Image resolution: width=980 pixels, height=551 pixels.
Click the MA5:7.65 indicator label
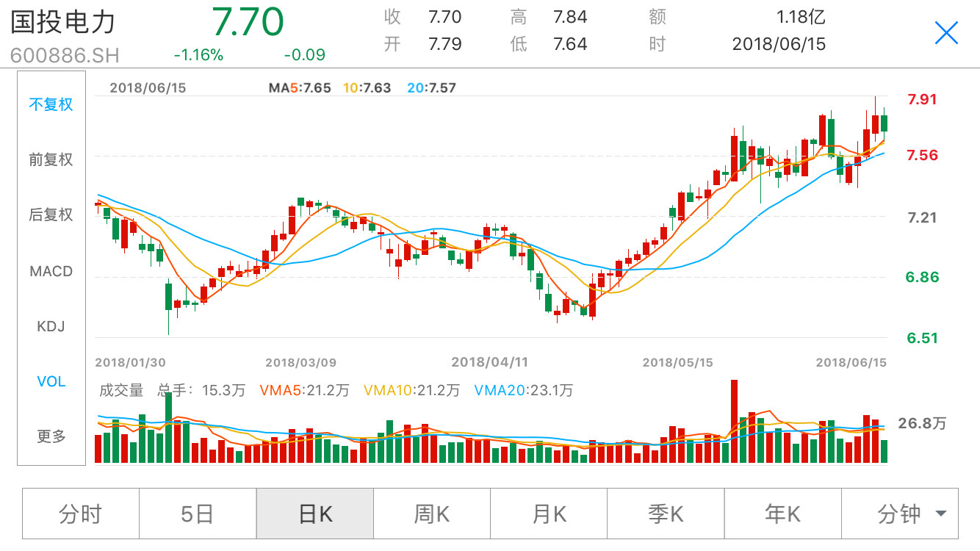pos(300,88)
